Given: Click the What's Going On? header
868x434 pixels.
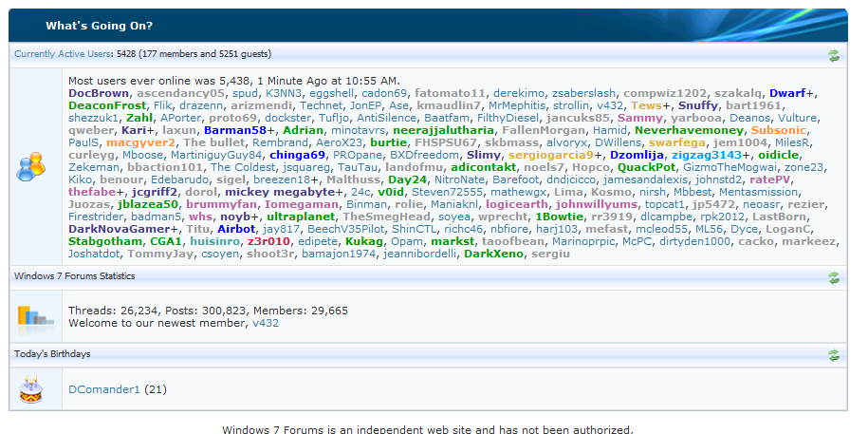Looking at the screenshot, I should pos(99,26).
